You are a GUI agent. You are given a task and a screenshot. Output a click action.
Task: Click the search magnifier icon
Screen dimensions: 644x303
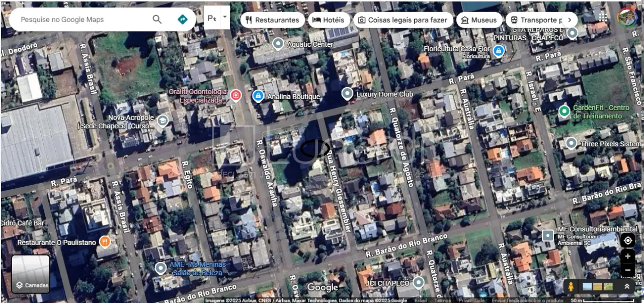coord(157,20)
